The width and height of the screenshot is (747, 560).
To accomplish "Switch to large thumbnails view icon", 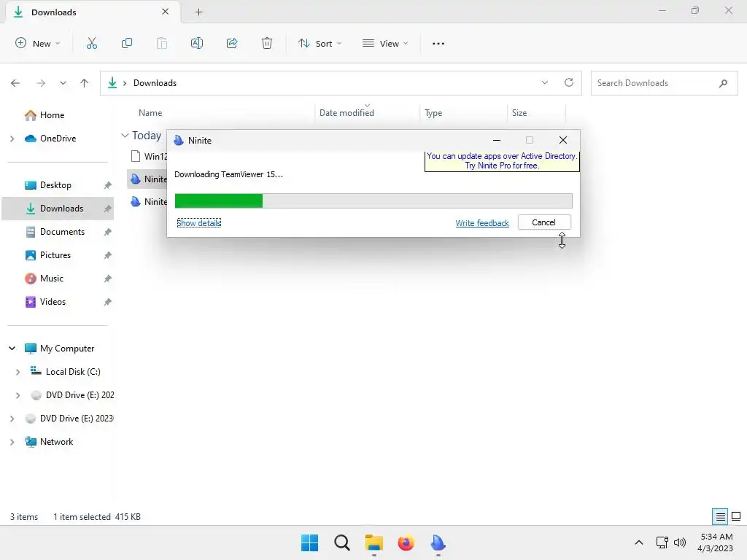I will point(736,516).
